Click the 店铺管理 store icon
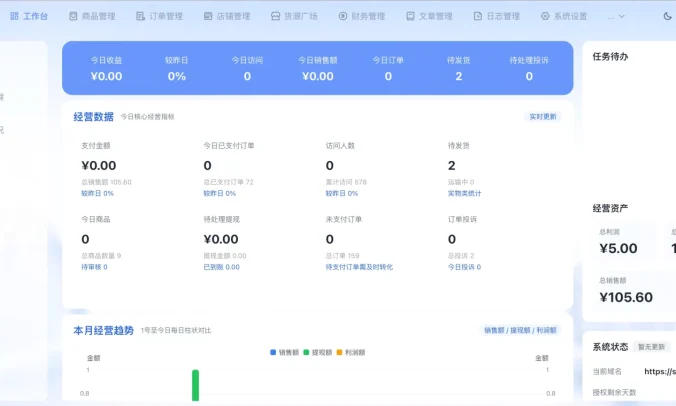Viewport: 676px width, 406px height. tap(208, 16)
